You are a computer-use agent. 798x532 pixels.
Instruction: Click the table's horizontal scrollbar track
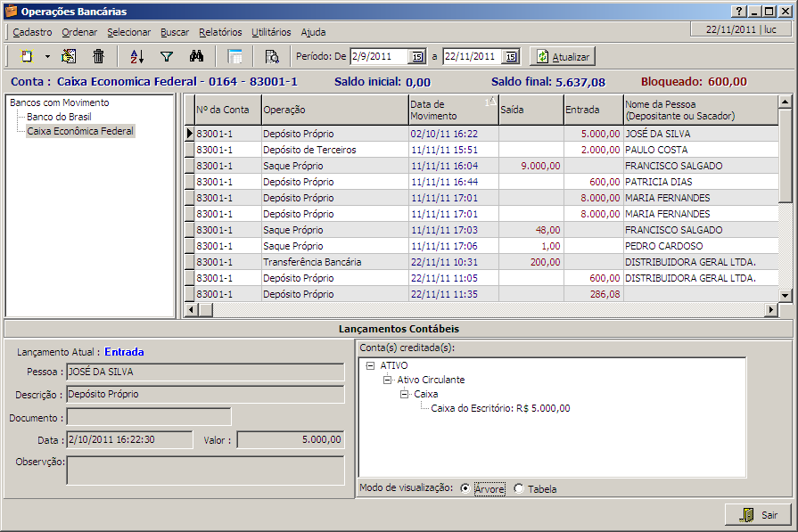pyautogui.click(x=481, y=309)
